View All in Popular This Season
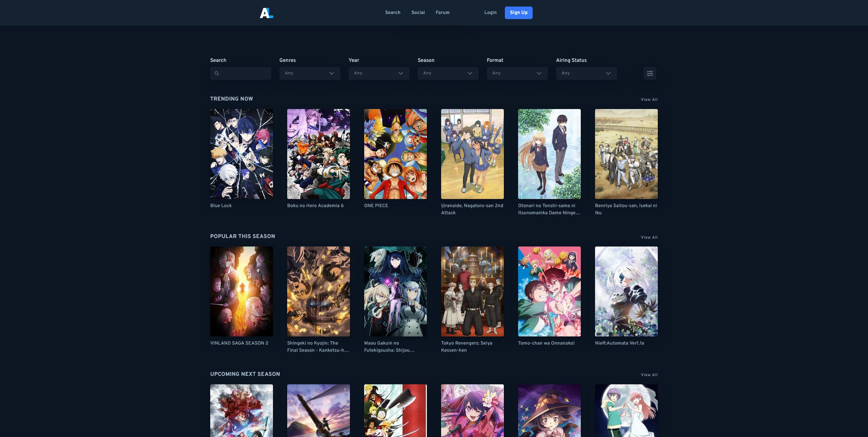This screenshot has width=868, height=437. pos(649,238)
